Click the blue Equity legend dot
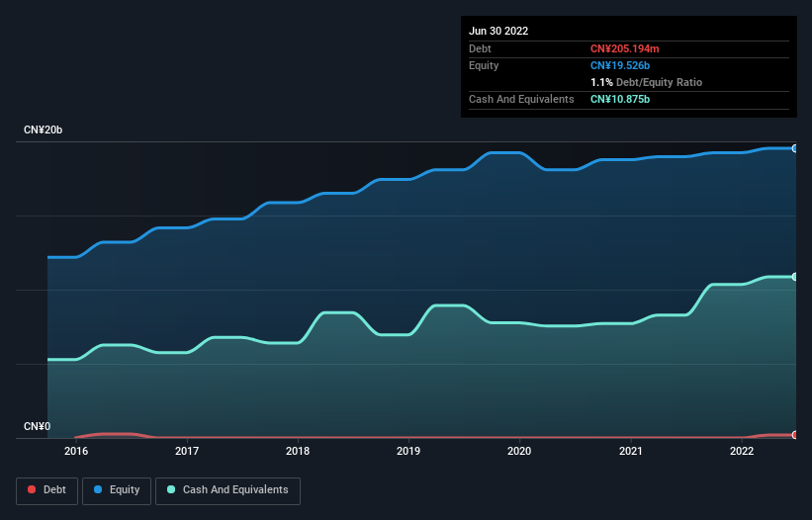812x520 pixels. (98, 489)
